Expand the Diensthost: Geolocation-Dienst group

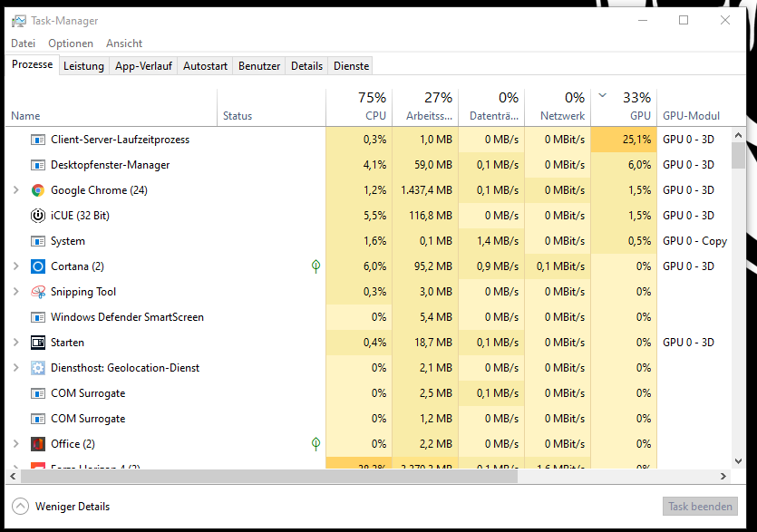16,368
